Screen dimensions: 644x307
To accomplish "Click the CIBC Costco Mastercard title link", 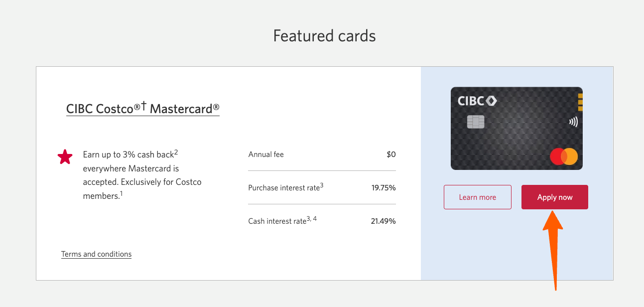I will tap(142, 108).
